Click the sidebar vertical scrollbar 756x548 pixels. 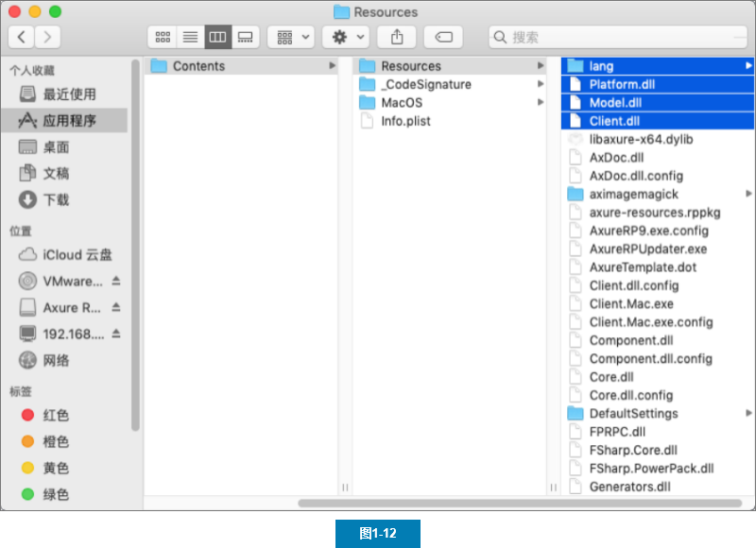pos(135,245)
